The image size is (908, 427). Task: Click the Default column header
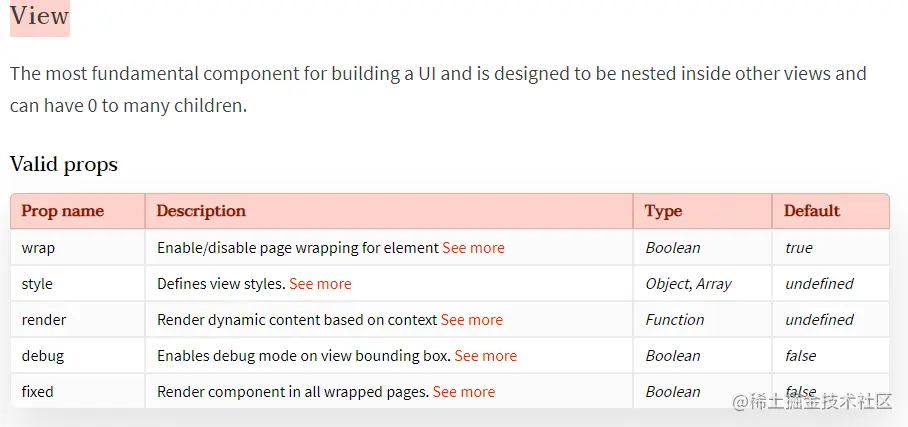pos(831,211)
